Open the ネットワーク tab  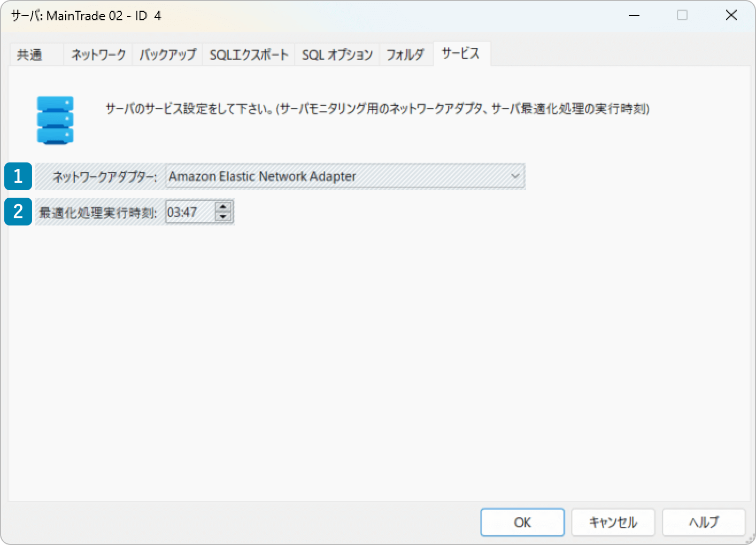[98, 54]
